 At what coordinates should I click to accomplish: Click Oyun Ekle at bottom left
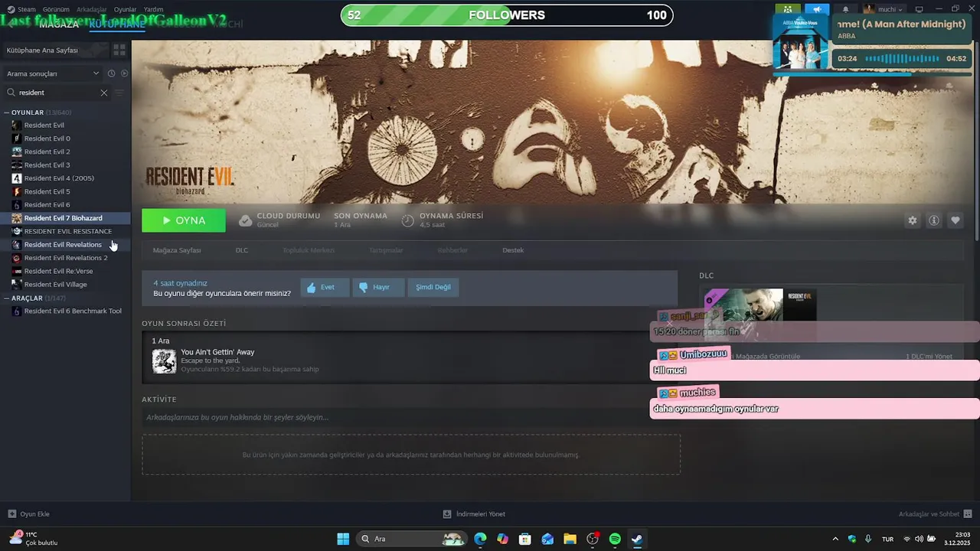pos(29,514)
